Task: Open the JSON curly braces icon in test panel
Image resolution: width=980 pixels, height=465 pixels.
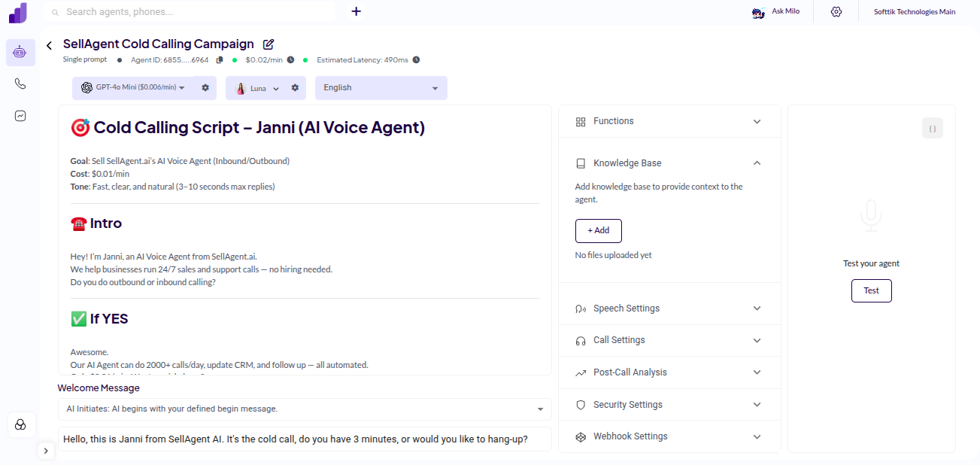Action: coord(932,128)
